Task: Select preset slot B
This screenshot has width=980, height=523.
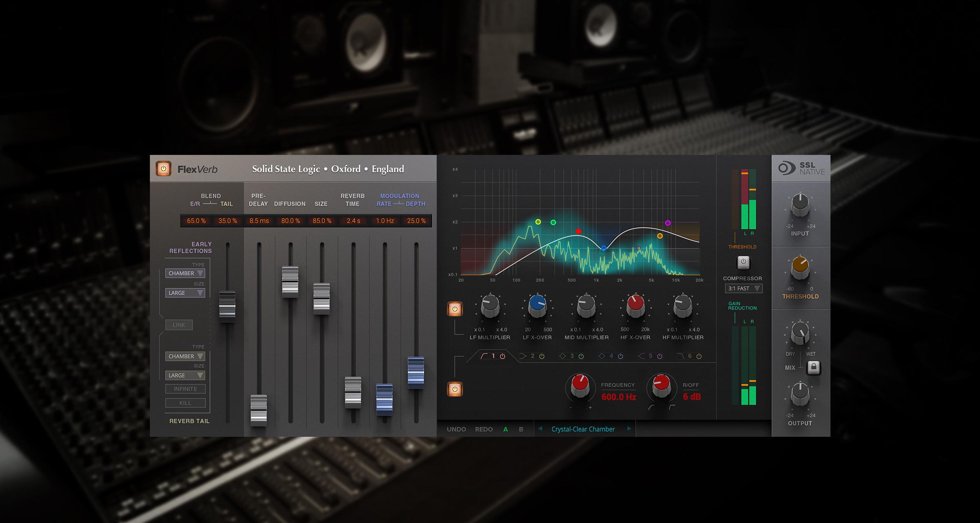Action: [521, 429]
